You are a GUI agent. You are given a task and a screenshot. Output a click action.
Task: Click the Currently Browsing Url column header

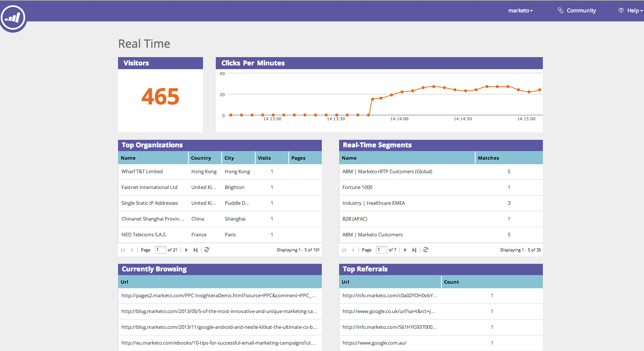(220, 282)
